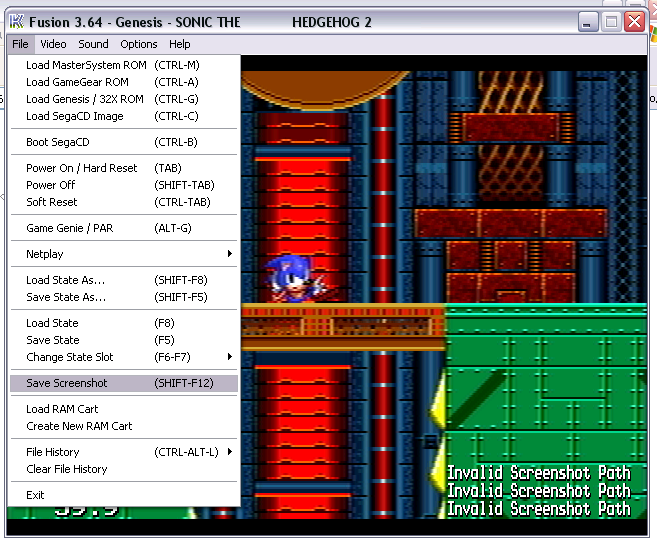Choose Load State As...

pyautogui.click(x=124, y=280)
